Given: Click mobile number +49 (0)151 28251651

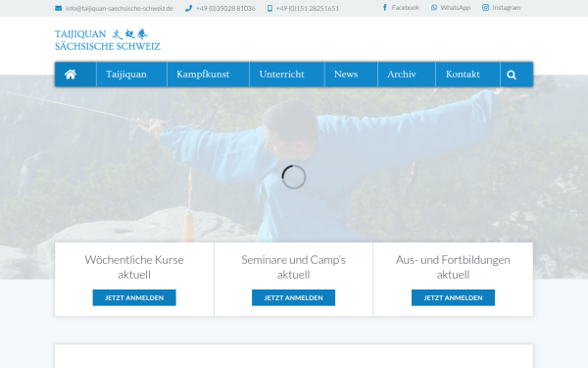Looking at the screenshot, I should pyautogui.click(x=308, y=8).
